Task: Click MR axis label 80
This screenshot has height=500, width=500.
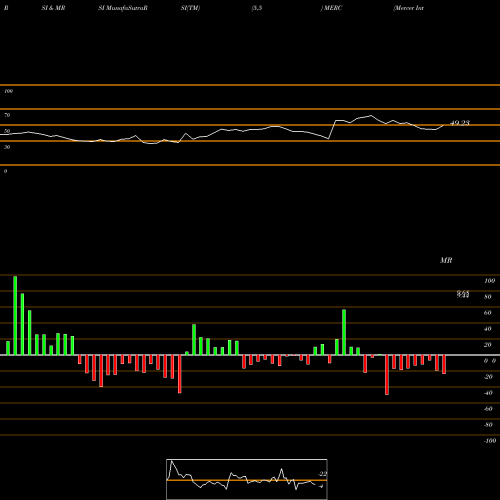Action: click(x=488, y=297)
